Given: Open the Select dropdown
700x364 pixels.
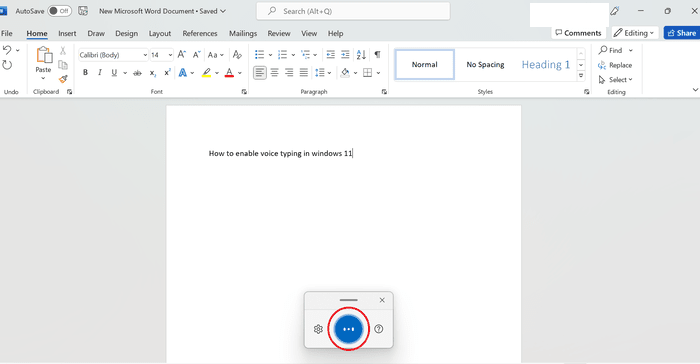Looking at the screenshot, I should [x=616, y=79].
